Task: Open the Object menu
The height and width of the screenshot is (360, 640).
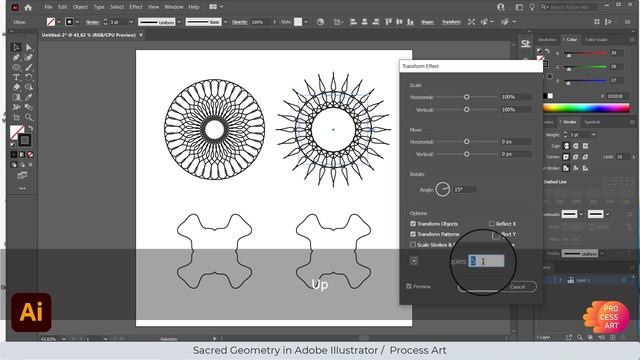Action: click(x=80, y=7)
